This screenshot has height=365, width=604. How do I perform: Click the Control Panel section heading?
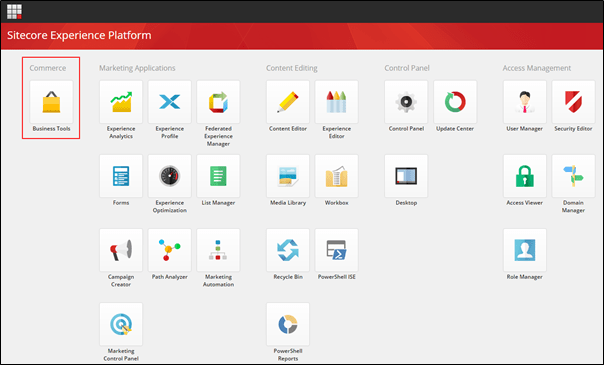tap(407, 68)
